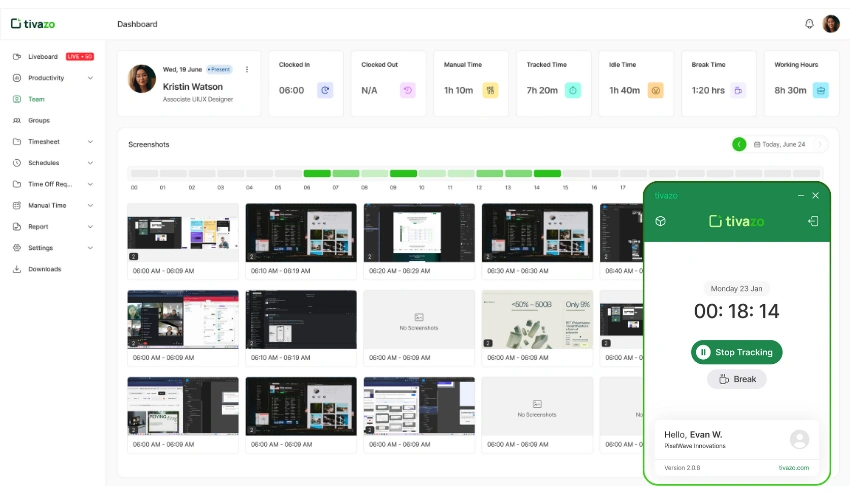The image size is (850, 494).
Task: Click the Clocked Out history icon
Action: click(x=407, y=90)
